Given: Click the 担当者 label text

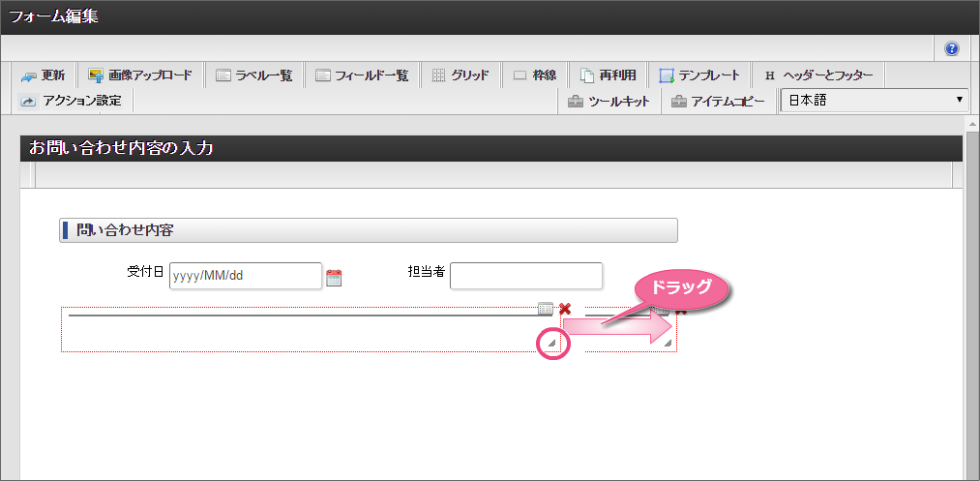Looking at the screenshot, I should 427,271.
